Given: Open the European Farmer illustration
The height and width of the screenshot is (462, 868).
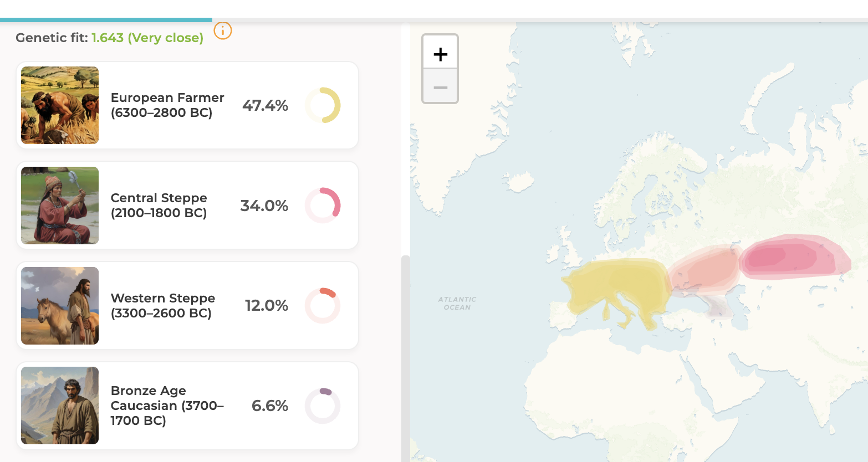Looking at the screenshot, I should tap(60, 105).
